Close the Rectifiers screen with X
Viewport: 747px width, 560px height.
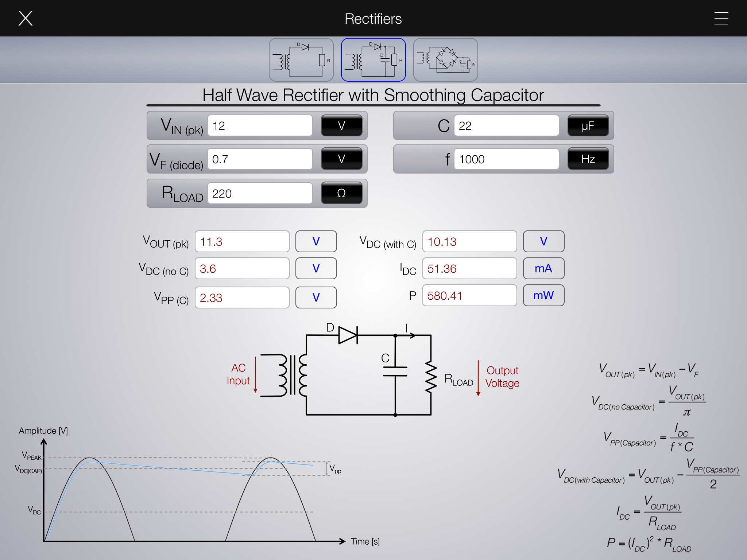26,18
